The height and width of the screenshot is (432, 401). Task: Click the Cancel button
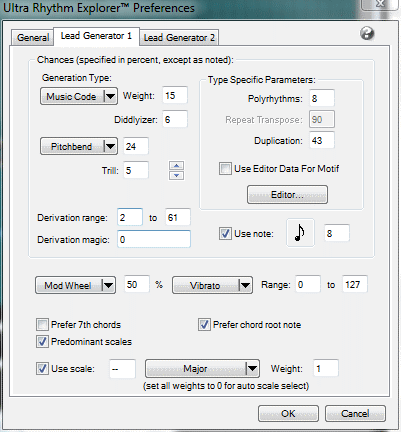(355, 414)
